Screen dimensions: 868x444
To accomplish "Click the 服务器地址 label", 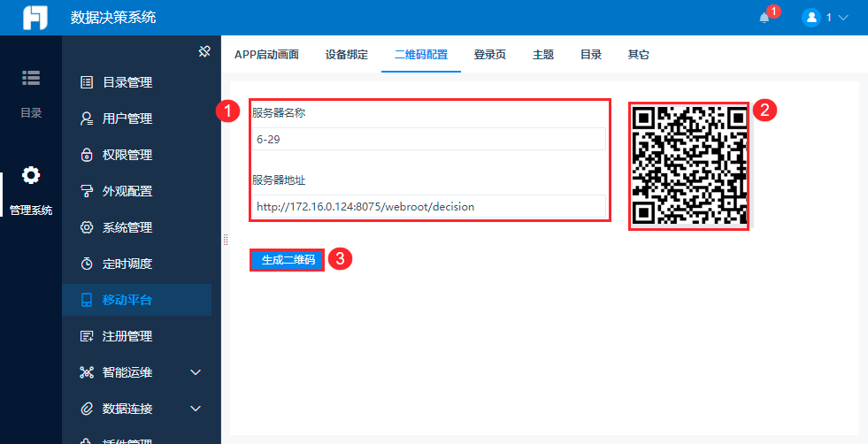I will (x=279, y=180).
